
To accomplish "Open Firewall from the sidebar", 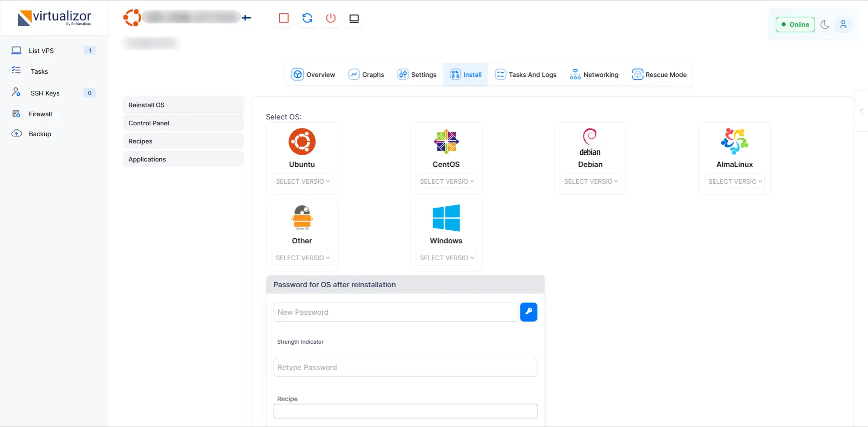I will (x=40, y=114).
